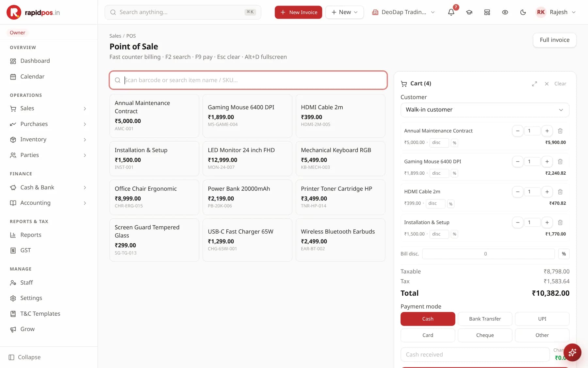Screen dimensions: 588x368
Task: Toggle dark mode with the moon icon
Action: click(523, 12)
